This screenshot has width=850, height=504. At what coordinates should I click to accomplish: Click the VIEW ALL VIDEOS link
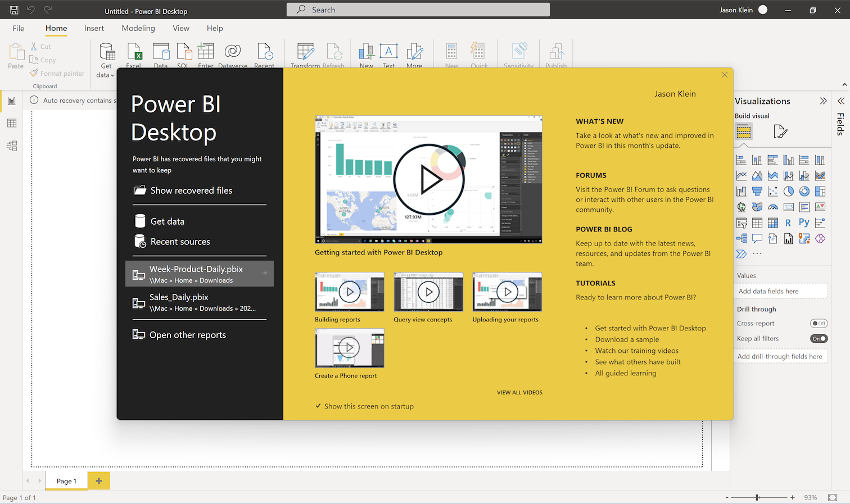pos(519,392)
